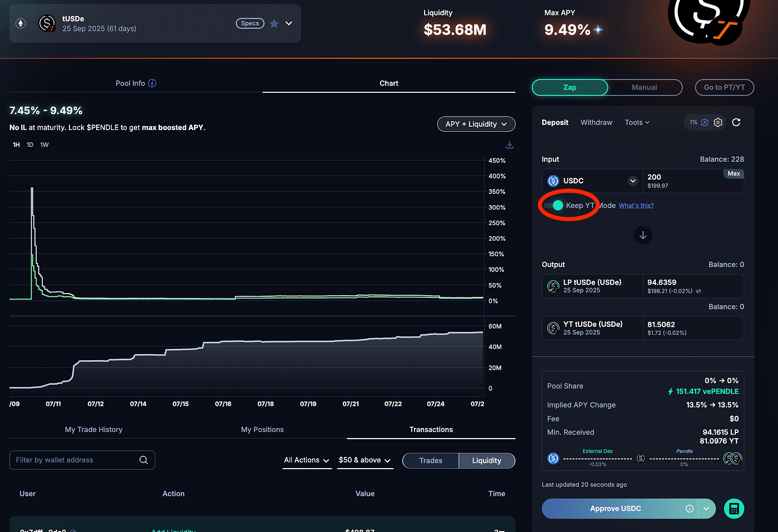Open the Withdraw tab
This screenshot has height=532, width=778.
[596, 122]
